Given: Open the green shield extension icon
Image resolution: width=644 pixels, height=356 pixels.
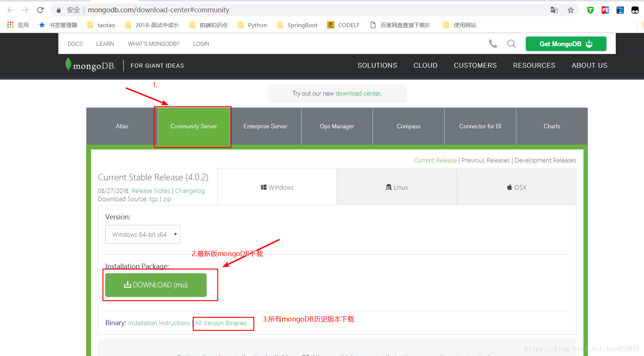Looking at the screenshot, I should 590,10.
